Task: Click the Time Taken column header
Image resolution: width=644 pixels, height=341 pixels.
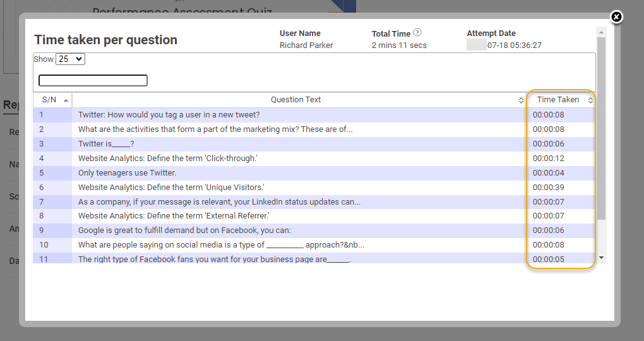Action: coord(558,100)
